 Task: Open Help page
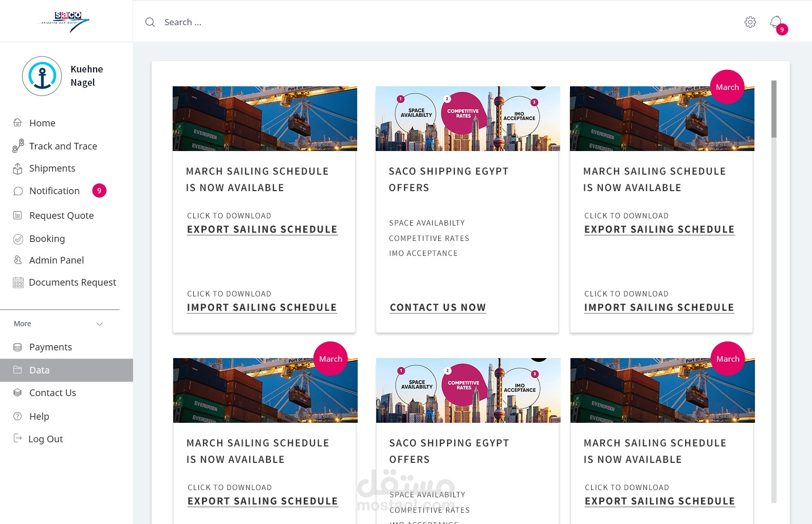39,416
